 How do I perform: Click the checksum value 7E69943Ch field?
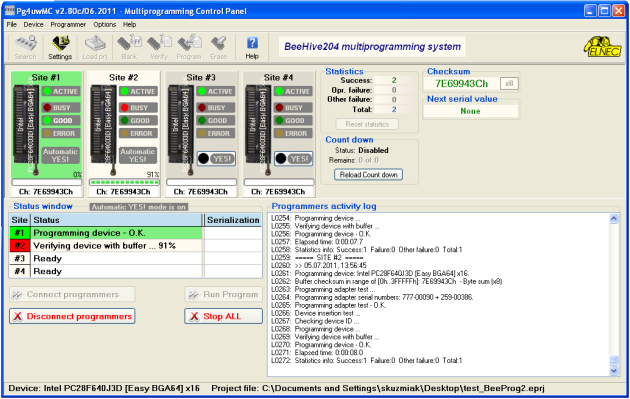(462, 84)
